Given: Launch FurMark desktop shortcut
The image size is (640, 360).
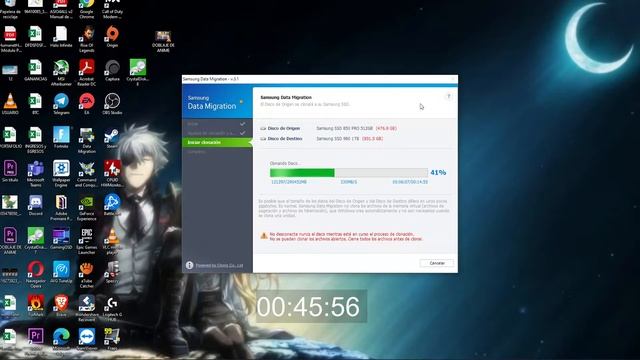Looking at the screenshot, I should pyautogui.click(x=36, y=306).
